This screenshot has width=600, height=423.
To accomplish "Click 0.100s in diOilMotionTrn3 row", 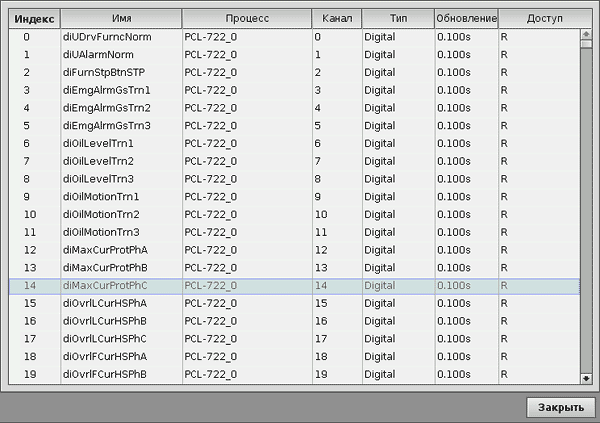I will point(454,232).
